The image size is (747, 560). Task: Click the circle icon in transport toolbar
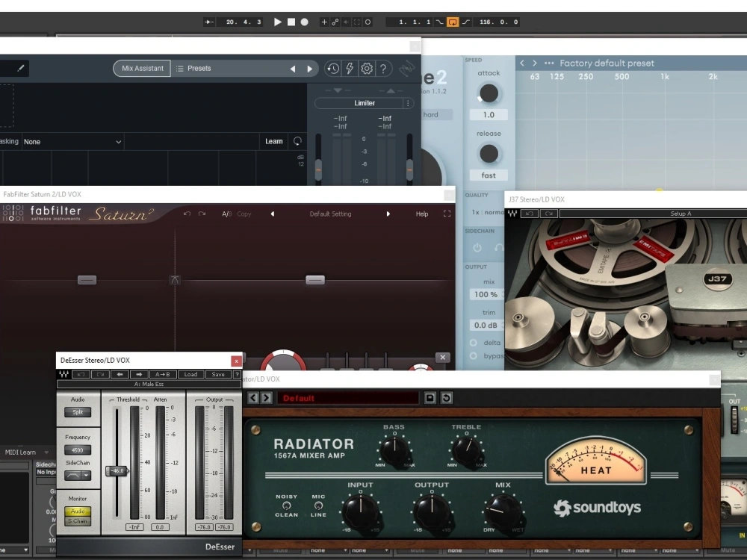[x=368, y=22]
